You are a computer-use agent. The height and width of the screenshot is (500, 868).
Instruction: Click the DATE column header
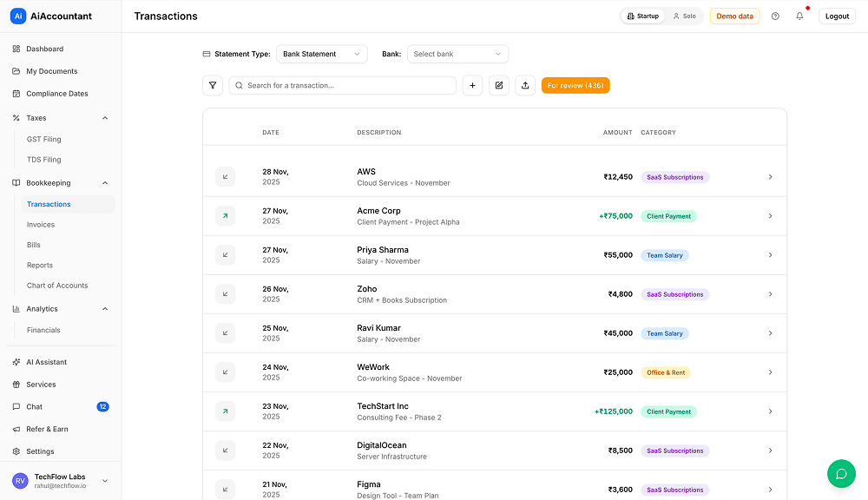[x=271, y=132]
